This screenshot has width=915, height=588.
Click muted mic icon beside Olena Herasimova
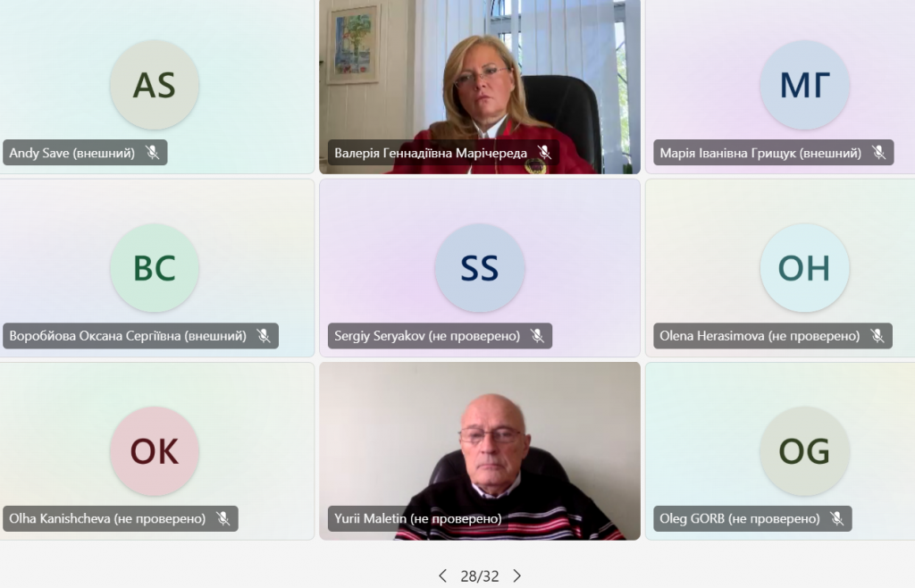click(877, 336)
